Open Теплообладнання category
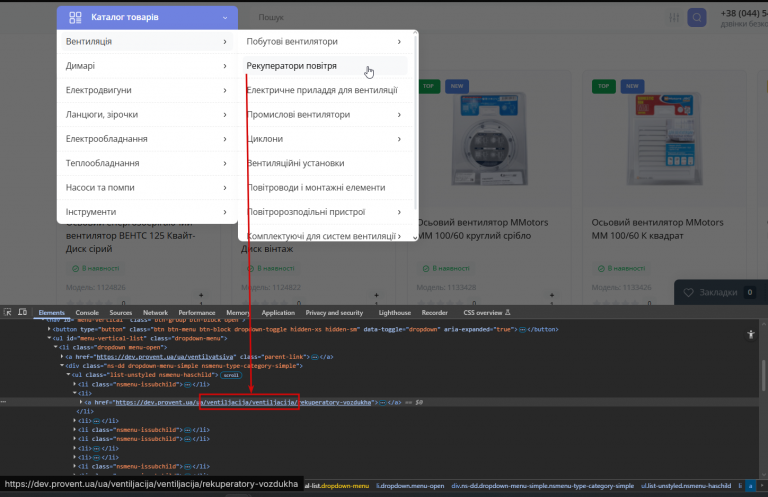This screenshot has height=497, width=768. (147, 163)
